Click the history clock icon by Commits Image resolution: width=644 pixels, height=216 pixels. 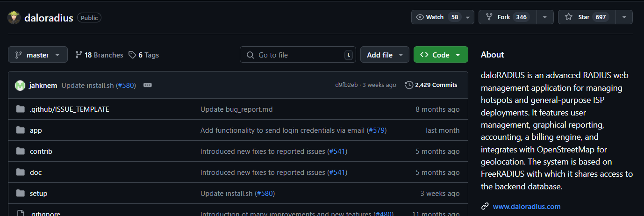pyautogui.click(x=409, y=85)
